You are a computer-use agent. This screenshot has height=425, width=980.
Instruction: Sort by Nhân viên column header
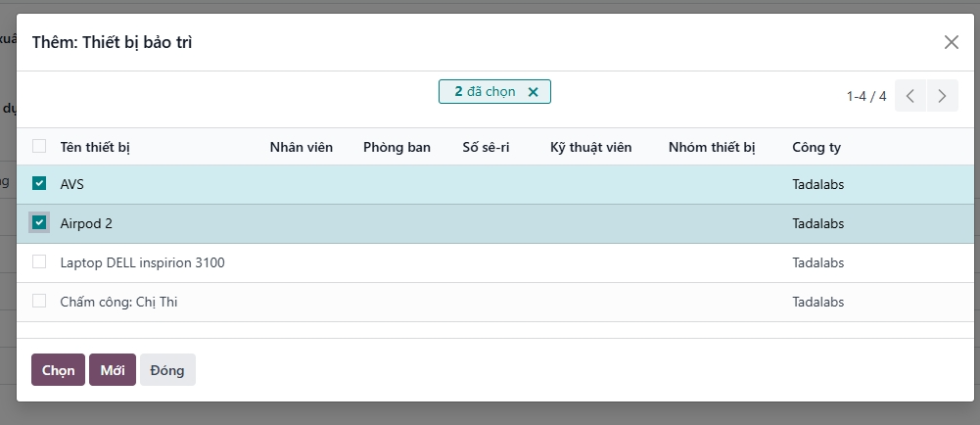coord(302,148)
